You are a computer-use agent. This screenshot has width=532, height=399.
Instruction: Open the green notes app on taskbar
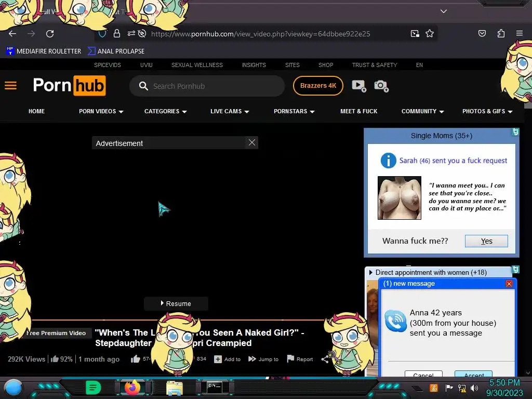[94, 388]
